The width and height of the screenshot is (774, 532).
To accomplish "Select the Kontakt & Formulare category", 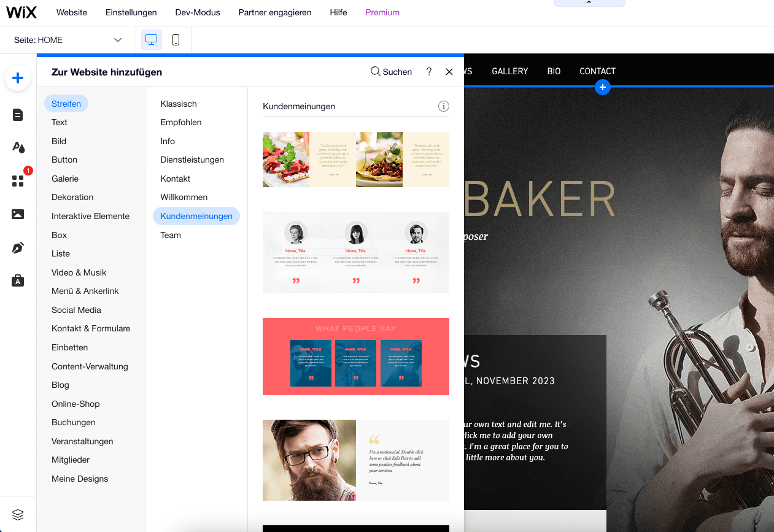I will [x=91, y=328].
